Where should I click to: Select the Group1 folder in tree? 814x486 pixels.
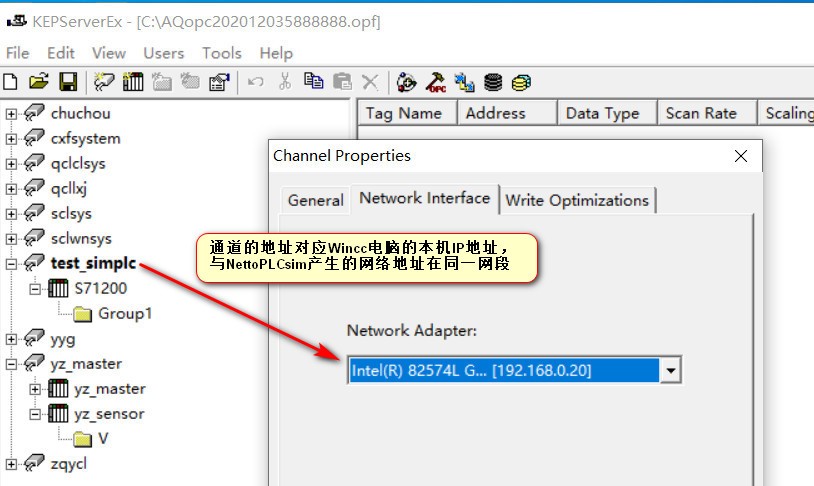pyautogui.click(x=124, y=314)
